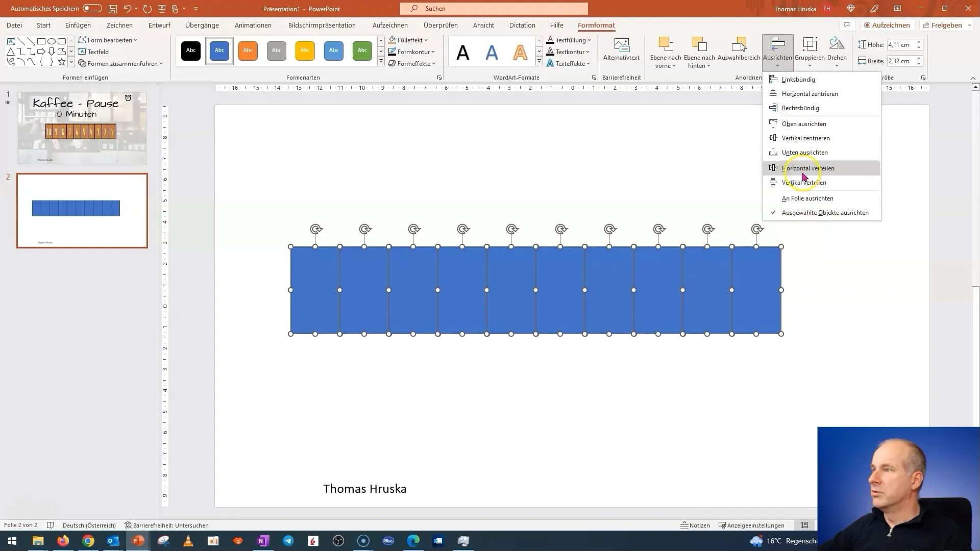Apply the orange Abc shape style
Image resolution: width=980 pixels, height=551 pixels.
[x=248, y=51]
